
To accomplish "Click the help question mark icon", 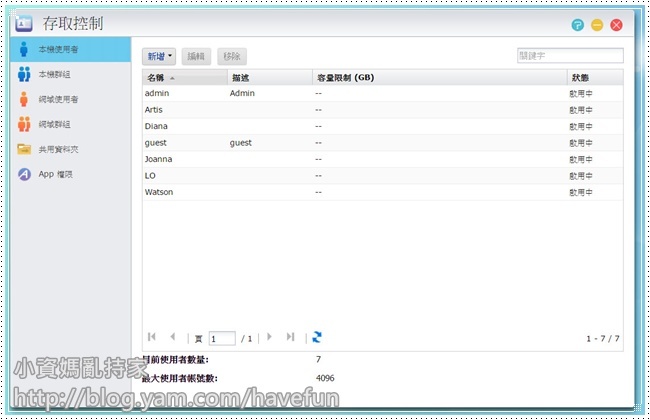I will [578, 24].
